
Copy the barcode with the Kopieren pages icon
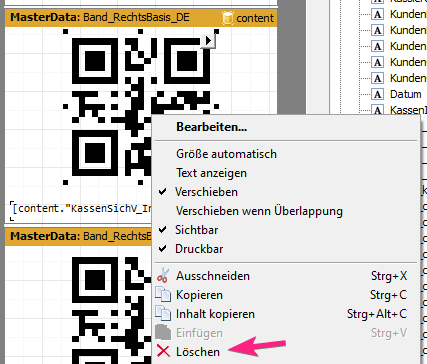click(x=163, y=295)
